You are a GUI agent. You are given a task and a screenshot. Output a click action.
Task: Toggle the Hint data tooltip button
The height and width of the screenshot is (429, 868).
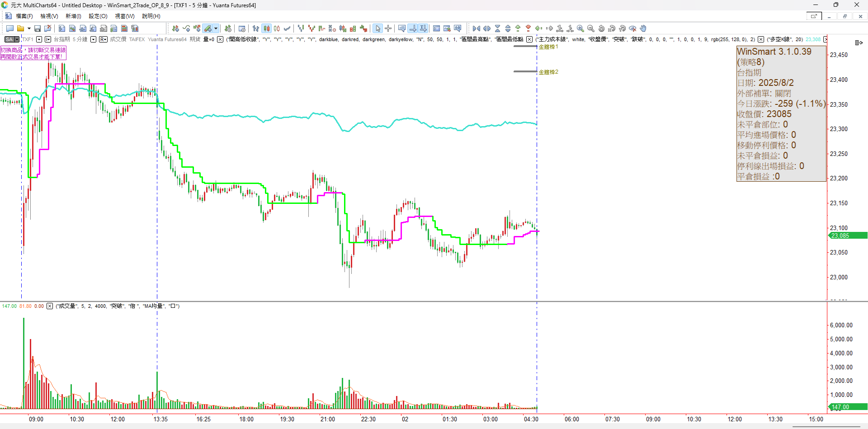tap(401, 28)
